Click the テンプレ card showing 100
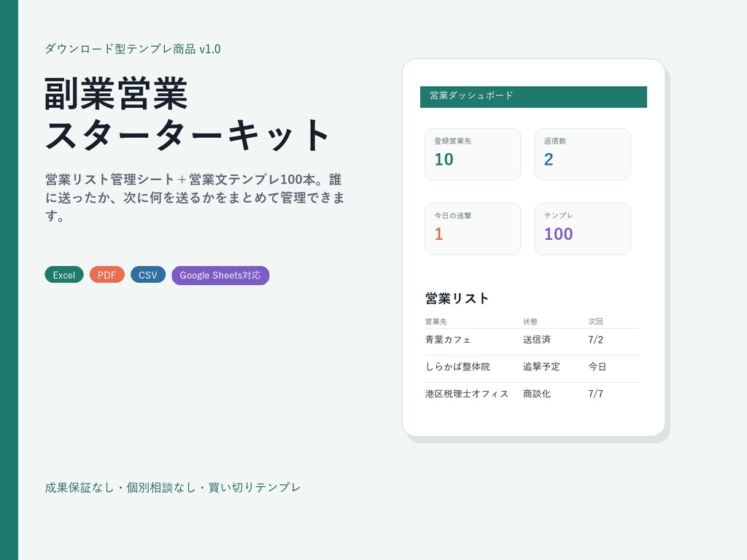This screenshot has width=747, height=560. [582, 228]
